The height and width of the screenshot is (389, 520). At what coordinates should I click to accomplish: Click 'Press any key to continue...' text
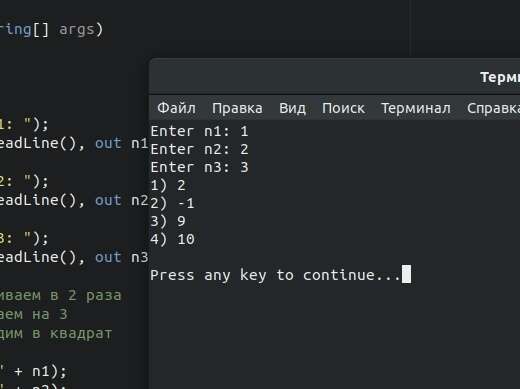pyautogui.click(x=275, y=275)
